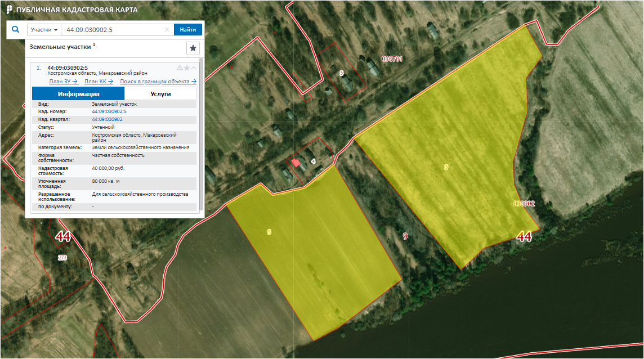Click the cadastral value 40 000,00 руб.
The height and width of the screenshot is (359, 644).
click(x=108, y=168)
